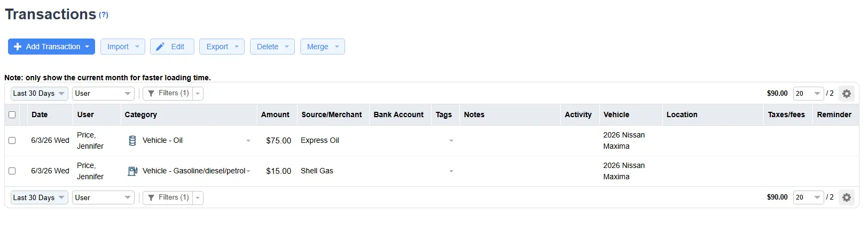
Task: Open the Add Transaction dropdown arrow
Action: (87, 47)
